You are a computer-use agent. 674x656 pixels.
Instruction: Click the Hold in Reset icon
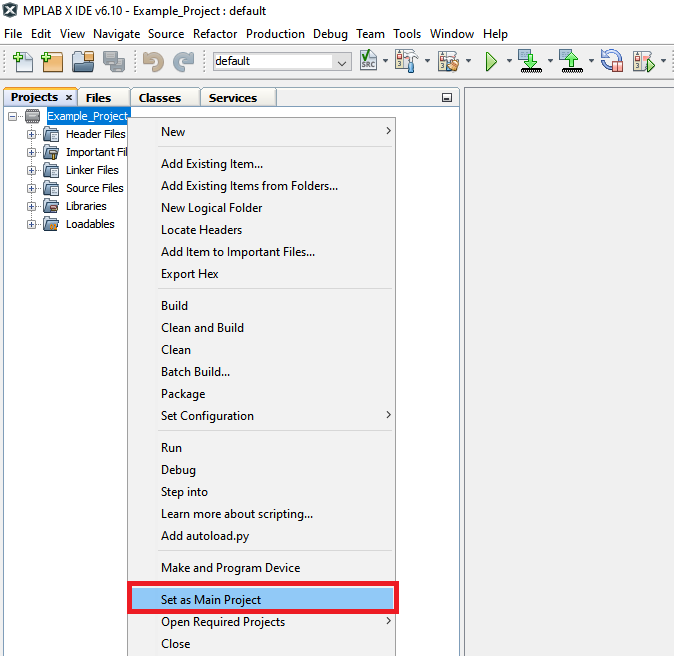click(612, 61)
